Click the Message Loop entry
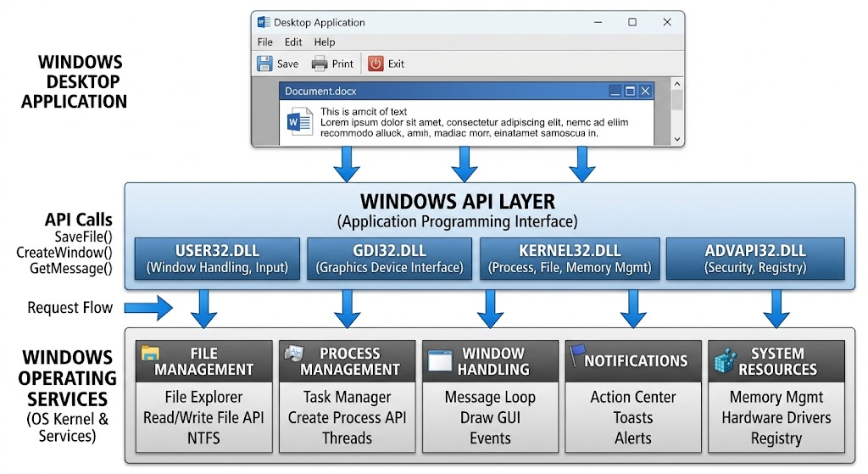 pos(491,397)
